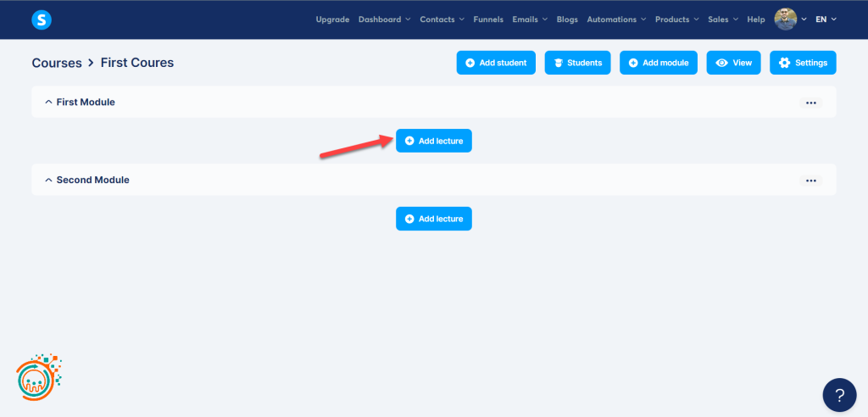The width and height of the screenshot is (868, 417).
Task: Expand the Dashboard dropdown menu
Action: [384, 19]
